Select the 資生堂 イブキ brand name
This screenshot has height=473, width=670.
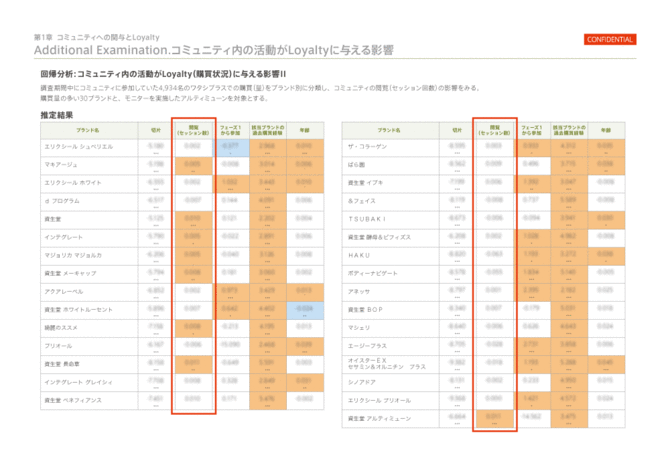(x=365, y=182)
